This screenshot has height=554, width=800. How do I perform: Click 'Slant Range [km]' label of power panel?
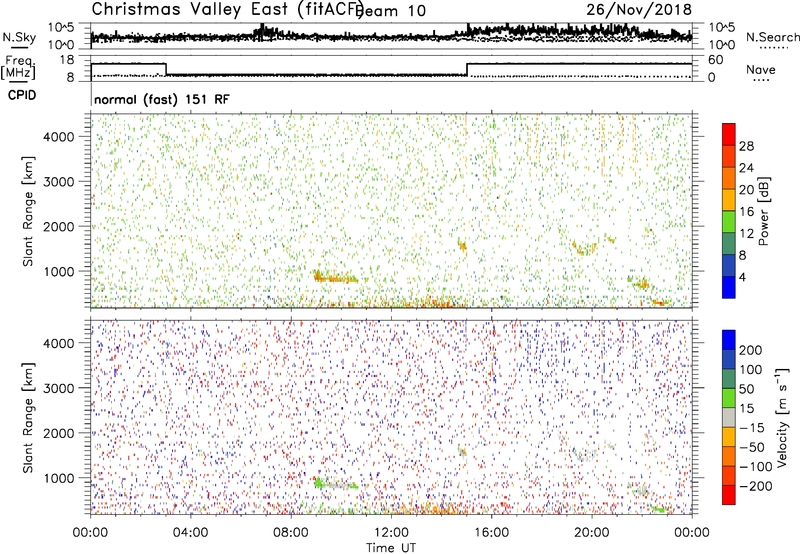pos(28,211)
